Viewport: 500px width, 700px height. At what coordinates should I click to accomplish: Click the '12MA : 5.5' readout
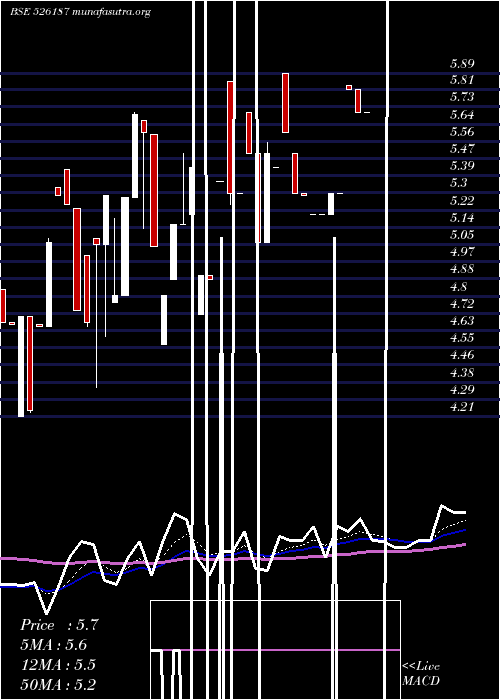pos(58,665)
